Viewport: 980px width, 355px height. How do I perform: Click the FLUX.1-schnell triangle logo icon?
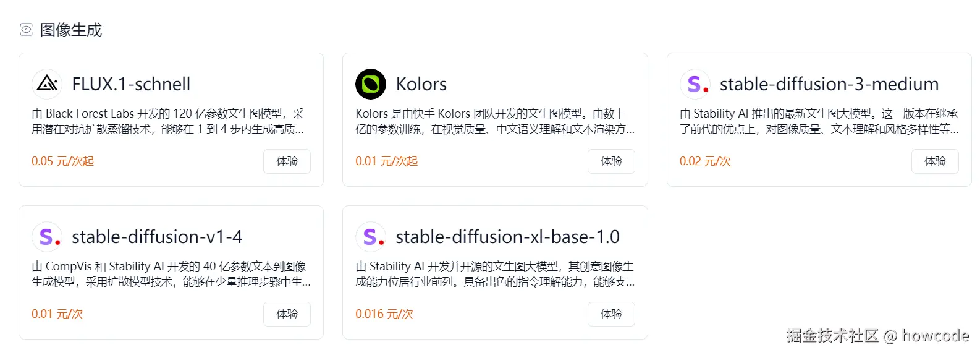[47, 83]
